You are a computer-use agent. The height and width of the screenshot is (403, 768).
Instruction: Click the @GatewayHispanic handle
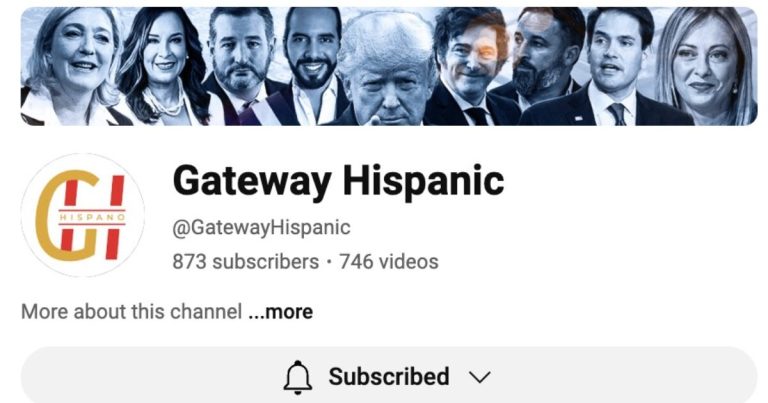(x=262, y=227)
